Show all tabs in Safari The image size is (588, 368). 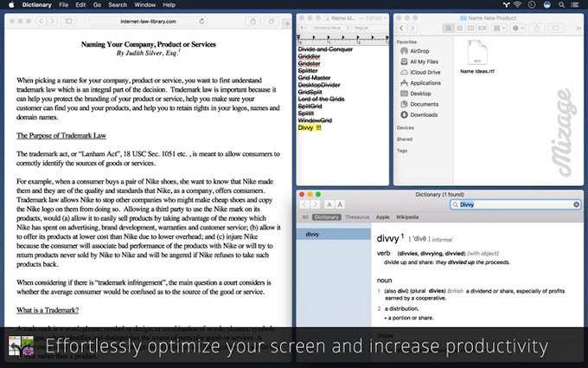[x=272, y=22]
